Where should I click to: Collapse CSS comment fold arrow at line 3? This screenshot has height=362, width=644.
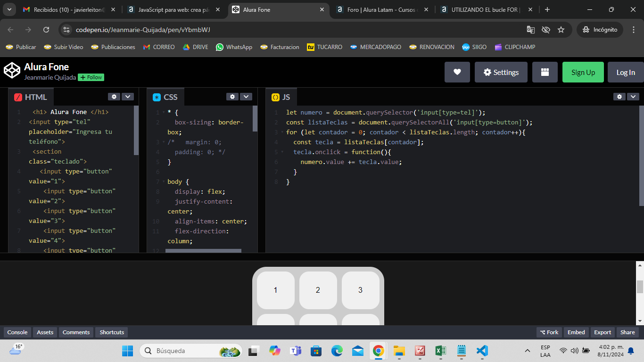164,142
